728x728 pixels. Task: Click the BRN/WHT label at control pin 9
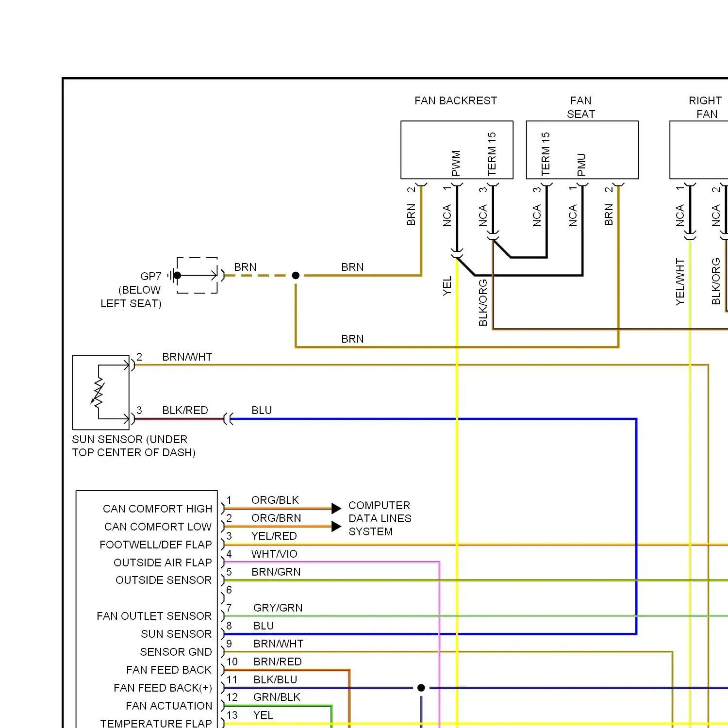(279, 644)
